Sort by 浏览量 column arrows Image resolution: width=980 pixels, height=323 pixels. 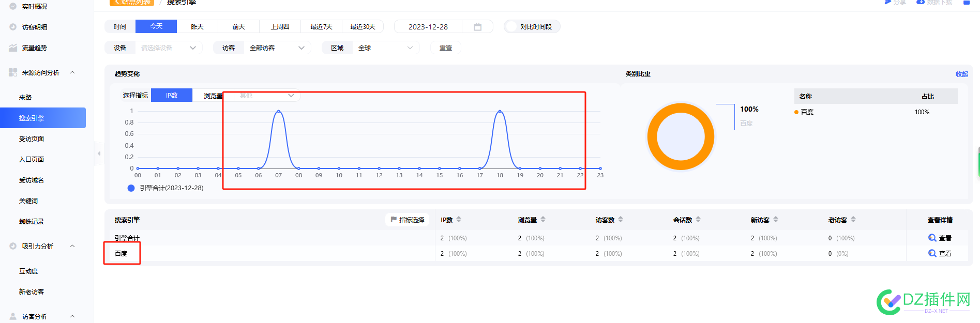543,220
